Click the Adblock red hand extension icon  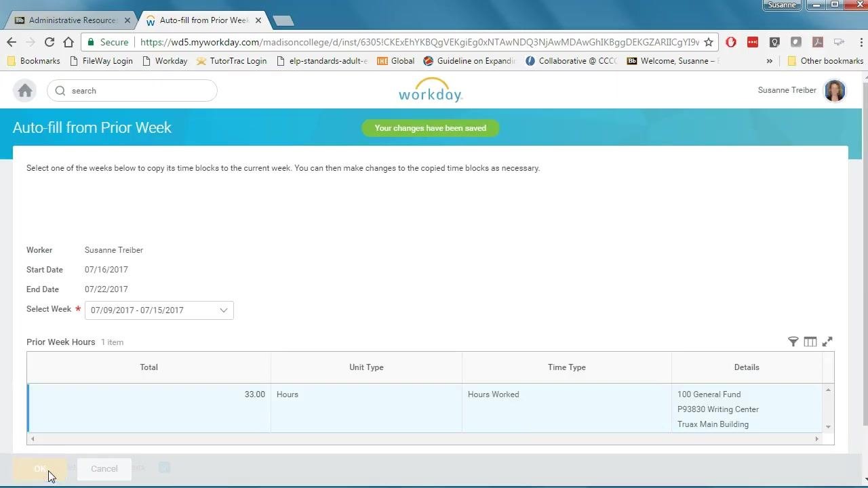pyautogui.click(x=731, y=42)
